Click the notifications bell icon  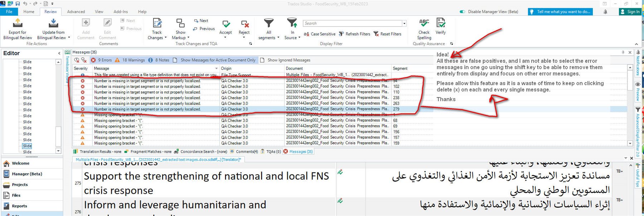(x=605, y=12)
